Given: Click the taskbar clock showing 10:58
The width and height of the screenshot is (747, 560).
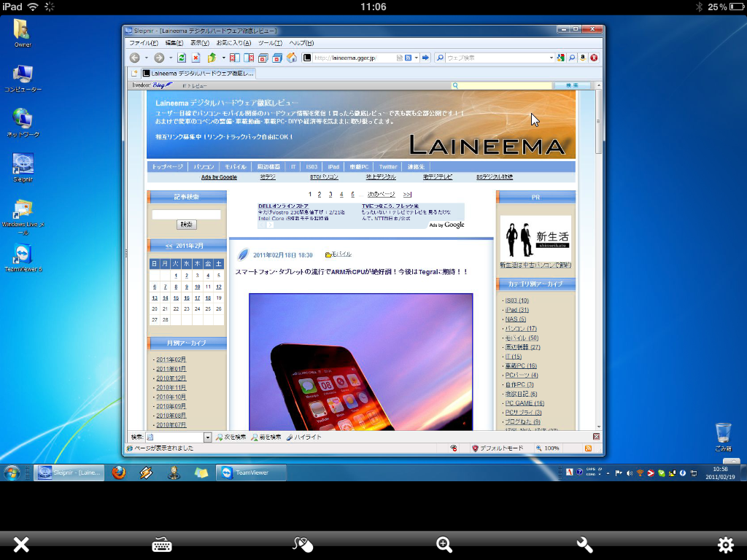Looking at the screenshot, I should coord(720,472).
